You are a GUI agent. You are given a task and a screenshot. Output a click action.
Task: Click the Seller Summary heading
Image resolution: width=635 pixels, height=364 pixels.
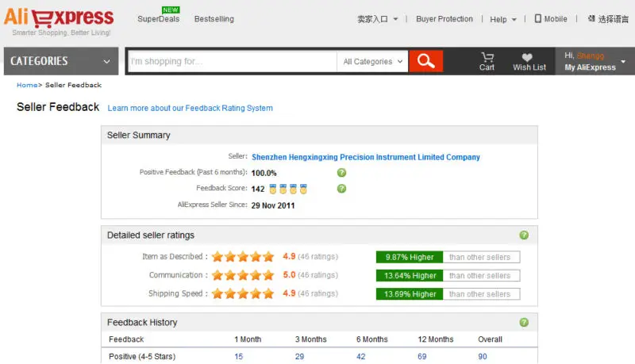point(138,135)
